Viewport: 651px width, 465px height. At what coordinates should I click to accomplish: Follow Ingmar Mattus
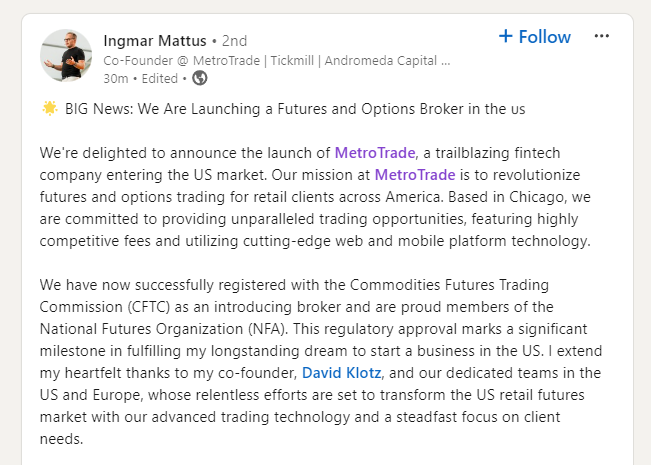[535, 37]
